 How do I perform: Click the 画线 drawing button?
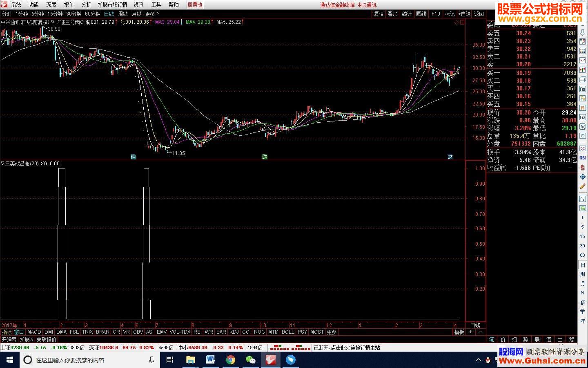[x=421, y=14]
